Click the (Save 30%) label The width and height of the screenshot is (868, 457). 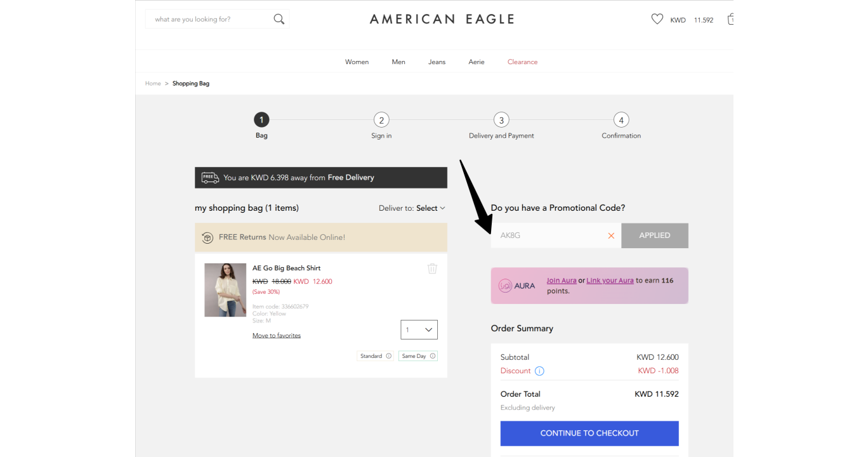tap(266, 292)
